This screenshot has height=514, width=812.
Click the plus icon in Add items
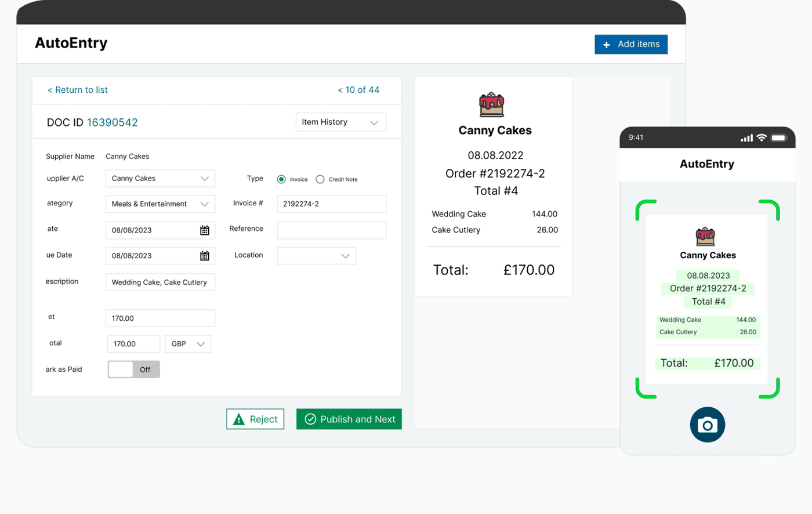pos(607,45)
